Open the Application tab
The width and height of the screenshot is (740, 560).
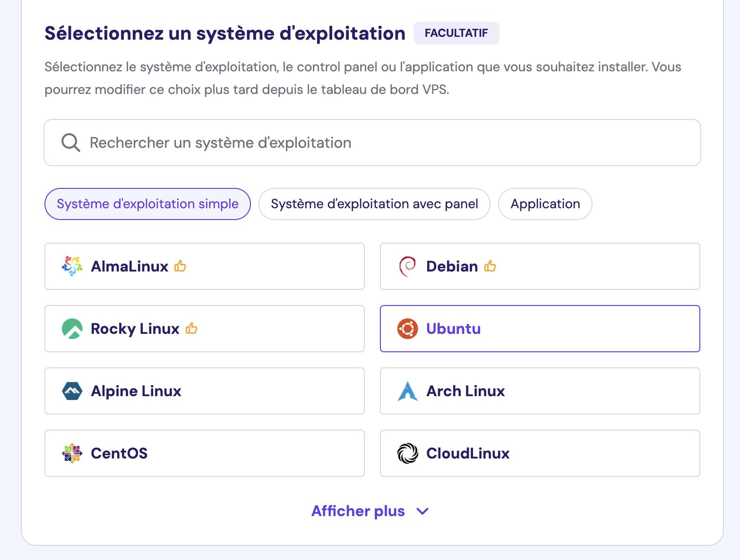[x=545, y=204]
